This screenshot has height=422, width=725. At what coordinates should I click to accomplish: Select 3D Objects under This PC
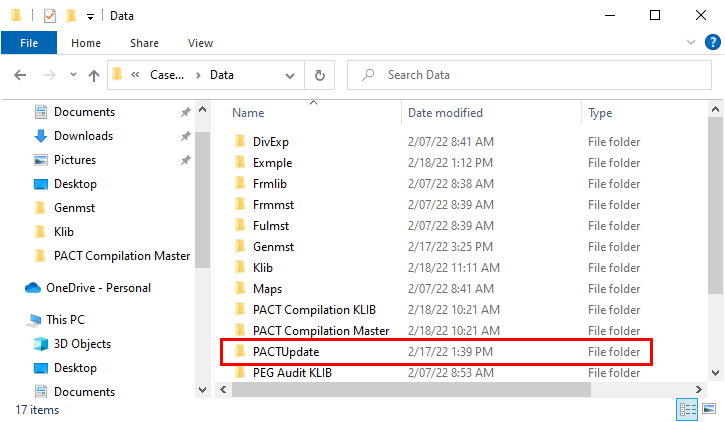click(x=82, y=344)
